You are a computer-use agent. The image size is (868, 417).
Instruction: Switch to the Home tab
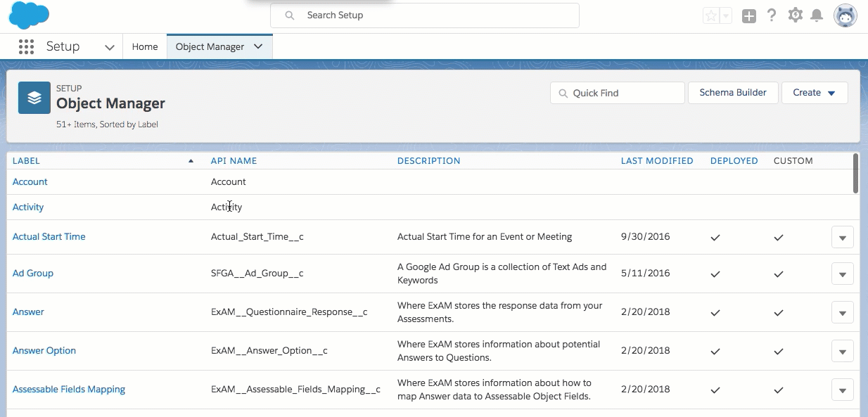145,46
